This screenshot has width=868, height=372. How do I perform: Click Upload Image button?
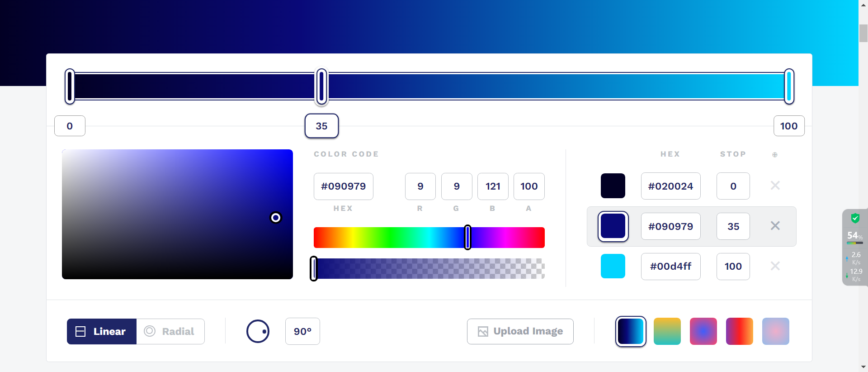point(520,331)
